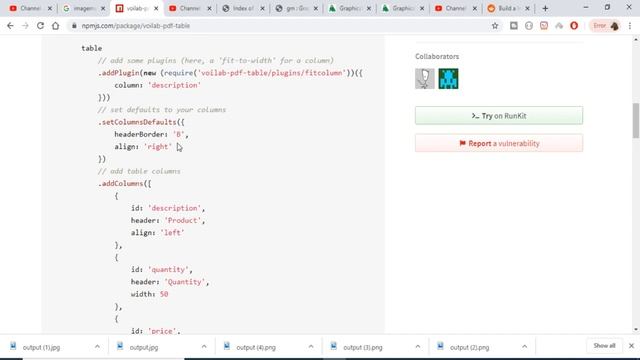Image resolution: width=640 pixels, height=360 pixels.
Task: Click the code line ".addColumns(["
Action: pyautogui.click(x=124, y=183)
